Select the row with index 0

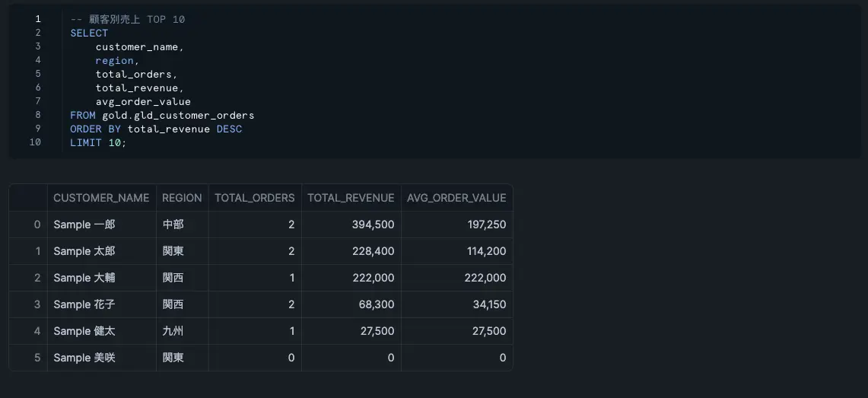pyautogui.click(x=28, y=224)
